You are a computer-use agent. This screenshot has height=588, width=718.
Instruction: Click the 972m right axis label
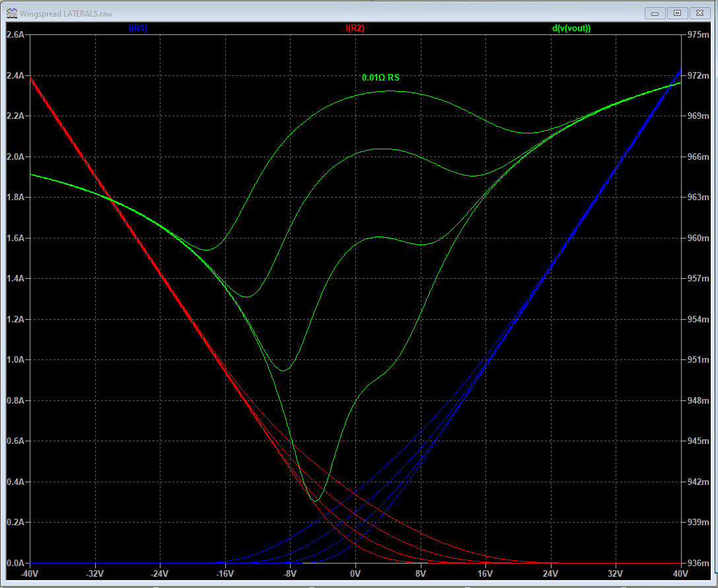click(x=698, y=75)
